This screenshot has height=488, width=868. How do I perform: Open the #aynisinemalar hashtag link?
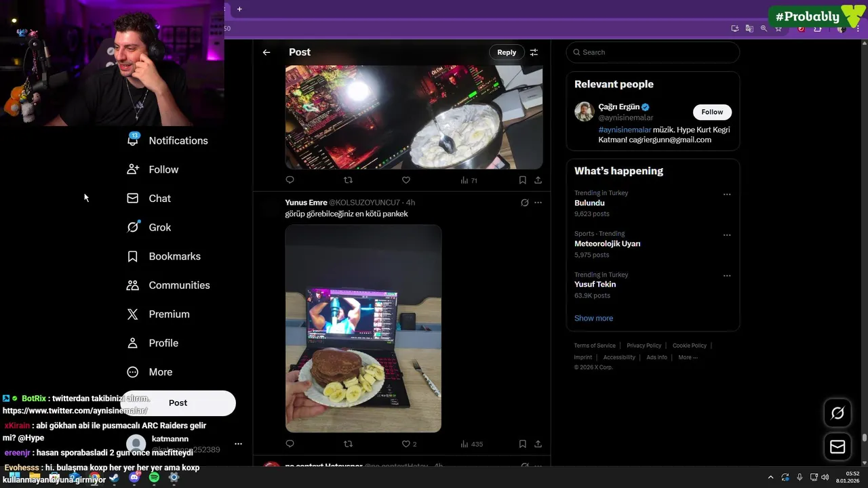(x=625, y=129)
